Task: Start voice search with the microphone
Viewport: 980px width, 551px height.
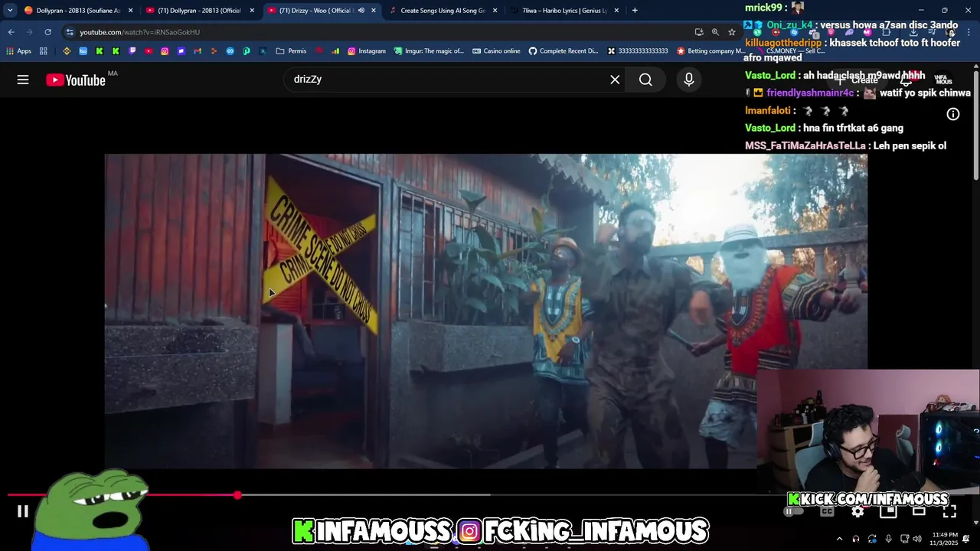Action: click(689, 80)
